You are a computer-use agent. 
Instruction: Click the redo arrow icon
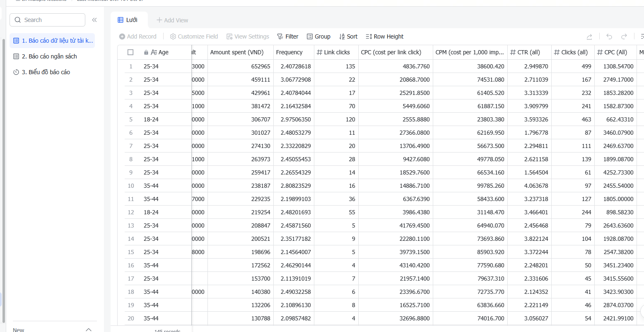624,36
